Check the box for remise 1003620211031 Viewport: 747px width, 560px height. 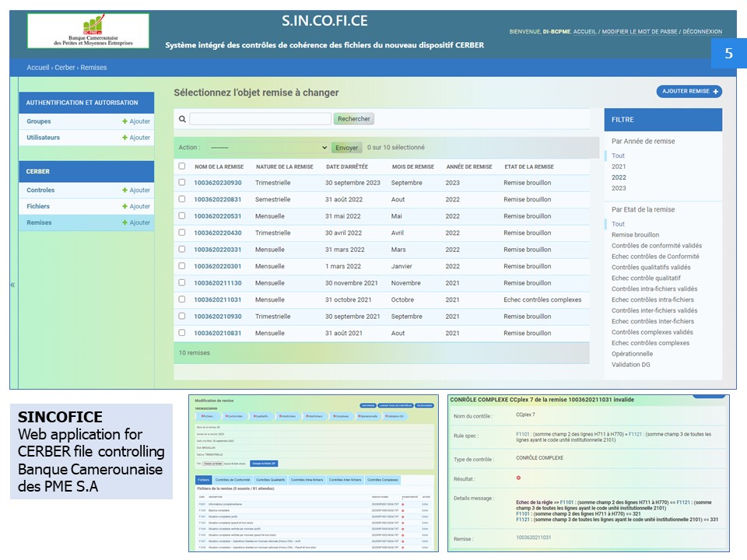click(182, 299)
